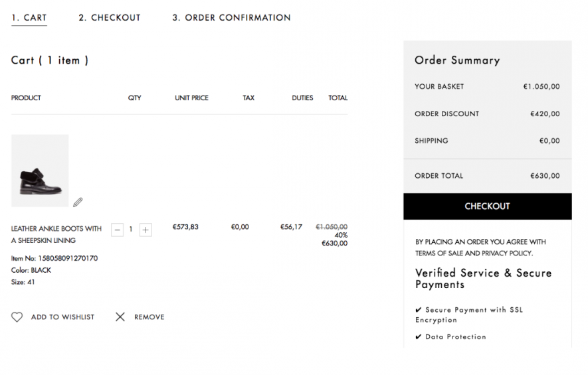Click the Data Protection checkmark item

pyautogui.click(x=450, y=337)
